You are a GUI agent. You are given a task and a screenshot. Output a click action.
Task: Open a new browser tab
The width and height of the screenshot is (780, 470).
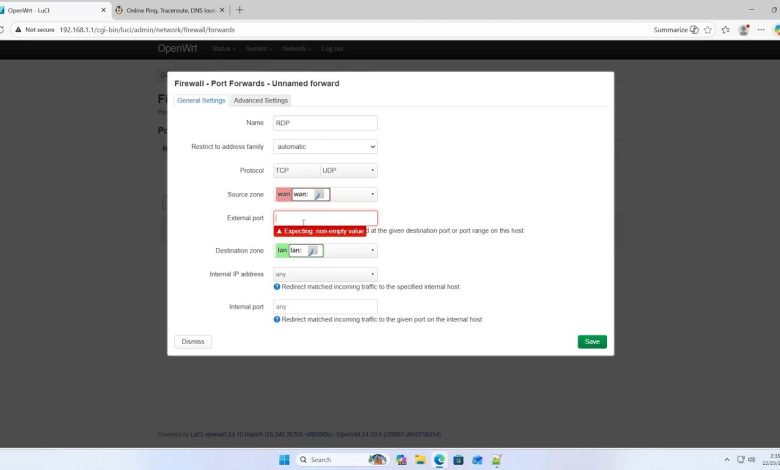click(240, 10)
